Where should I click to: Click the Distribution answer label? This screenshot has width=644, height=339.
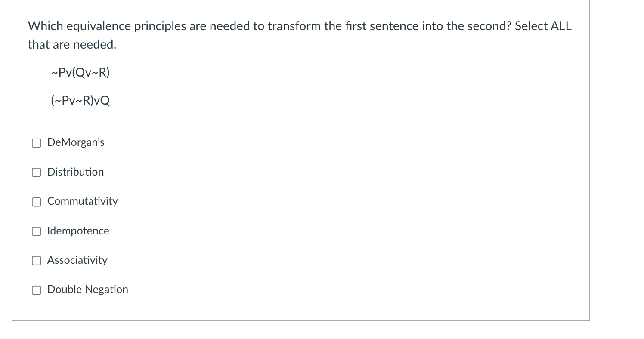click(x=75, y=172)
